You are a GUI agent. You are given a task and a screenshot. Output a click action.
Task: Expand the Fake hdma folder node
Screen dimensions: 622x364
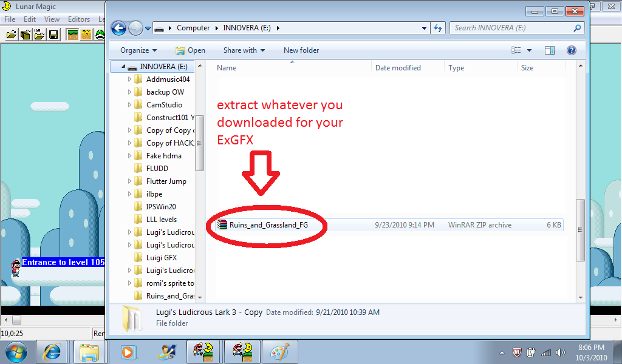click(x=129, y=156)
